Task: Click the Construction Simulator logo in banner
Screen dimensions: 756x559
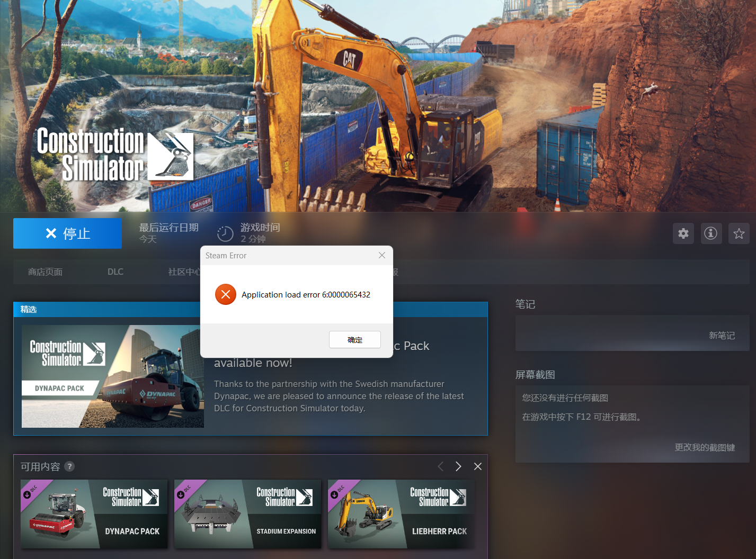Action: [x=115, y=155]
